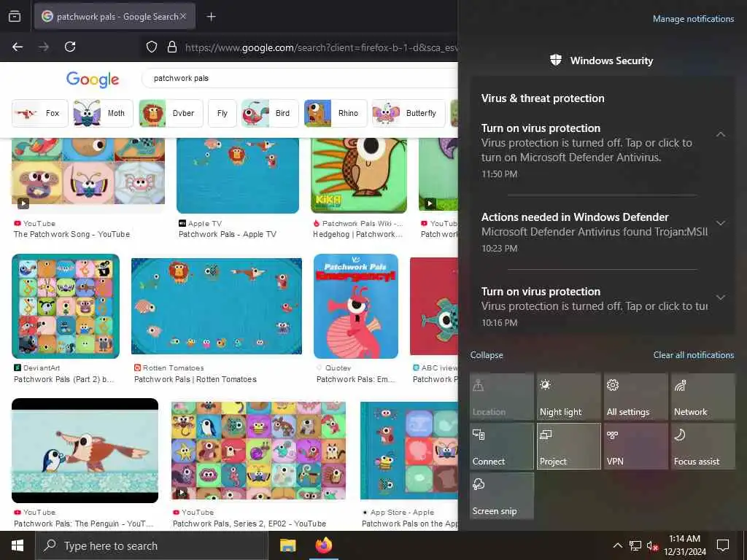
Task: Click the Connect quick action tile
Action: coord(502,446)
